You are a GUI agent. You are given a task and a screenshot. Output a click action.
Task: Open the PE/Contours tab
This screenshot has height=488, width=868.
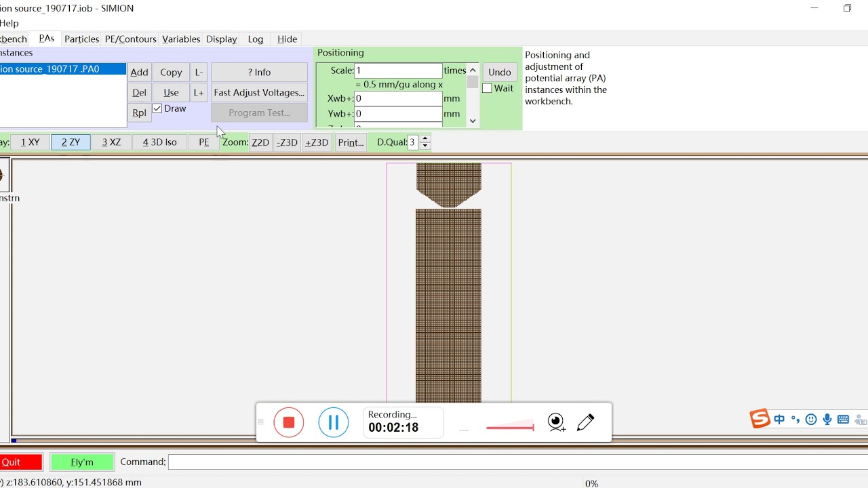pos(131,39)
